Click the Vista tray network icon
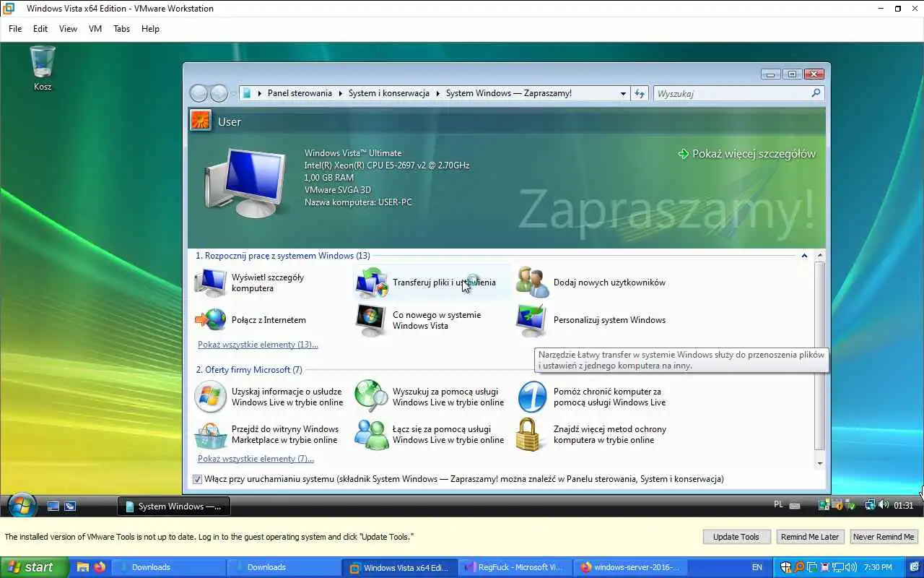 (871, 506)
